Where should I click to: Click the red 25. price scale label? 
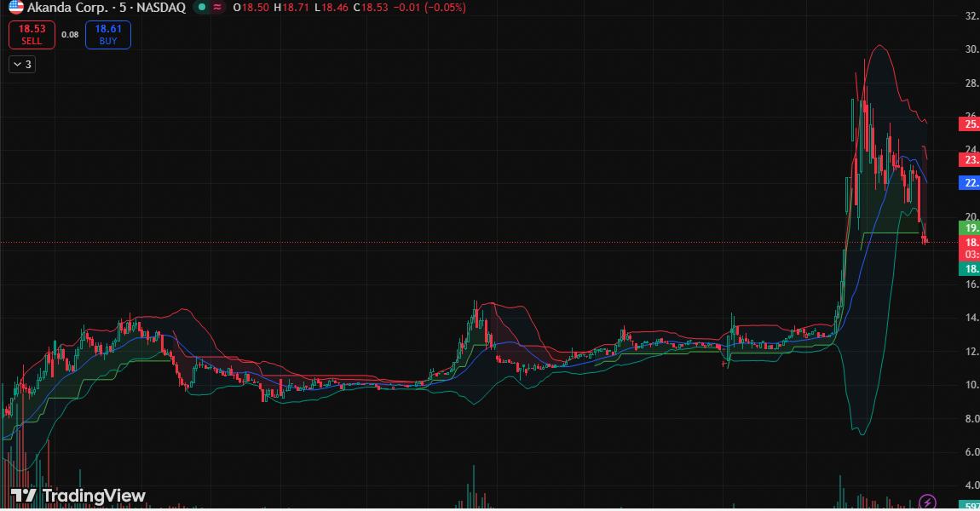(x=970, y=123)
